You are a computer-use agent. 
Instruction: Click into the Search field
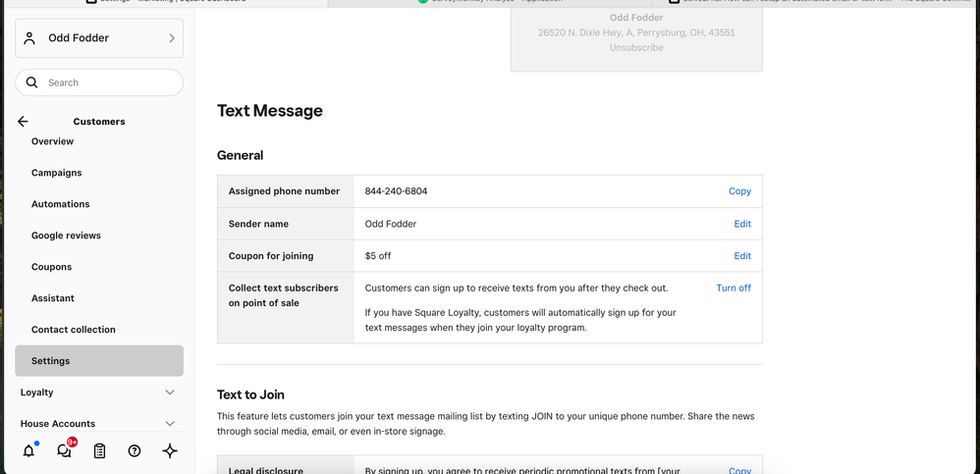click(x=108, y=82)
